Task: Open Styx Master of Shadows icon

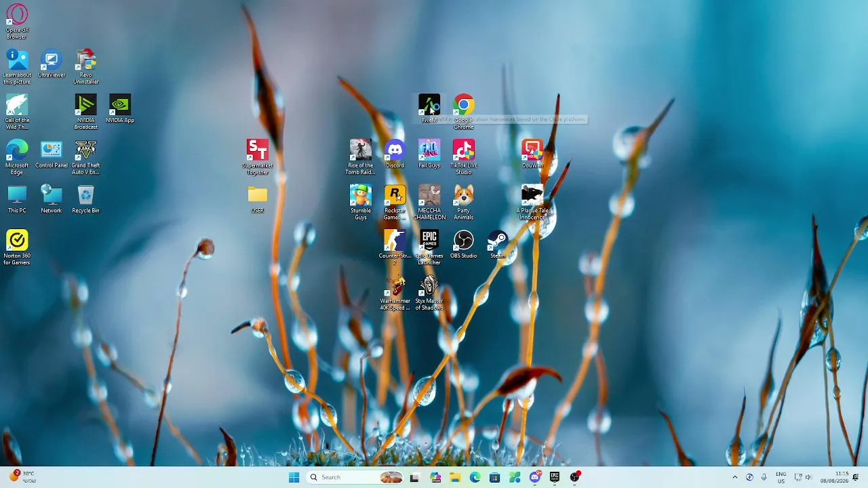Action: (429, 293)
